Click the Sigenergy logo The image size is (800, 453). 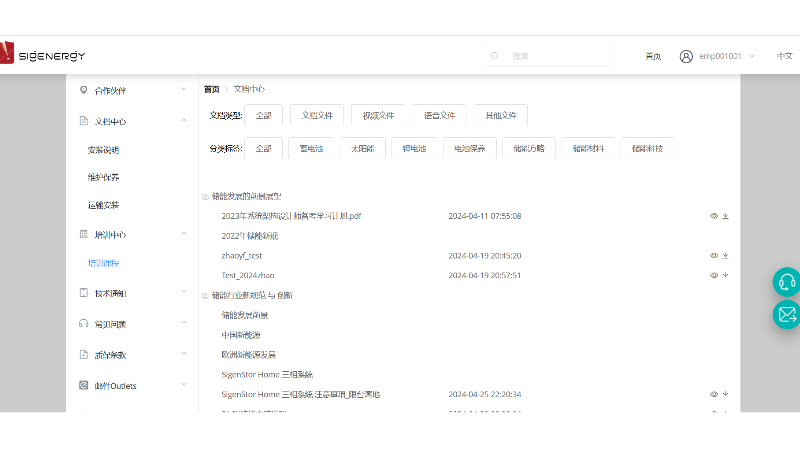43,54
